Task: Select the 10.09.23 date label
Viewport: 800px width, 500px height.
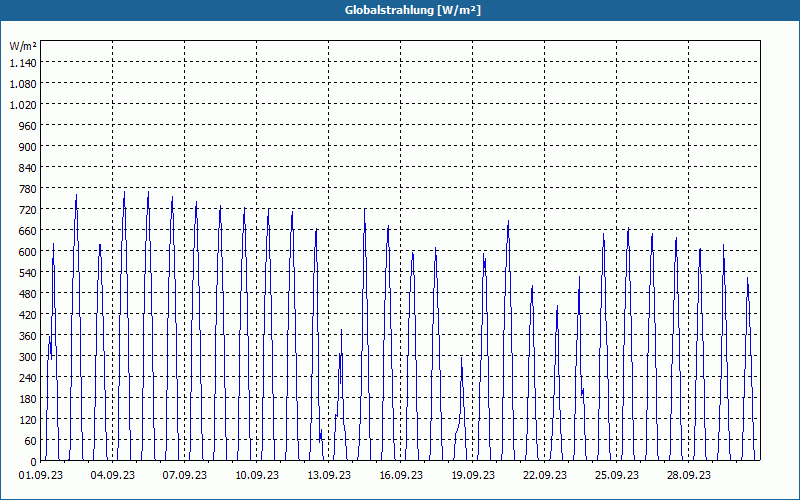Action: pos(257,475)
